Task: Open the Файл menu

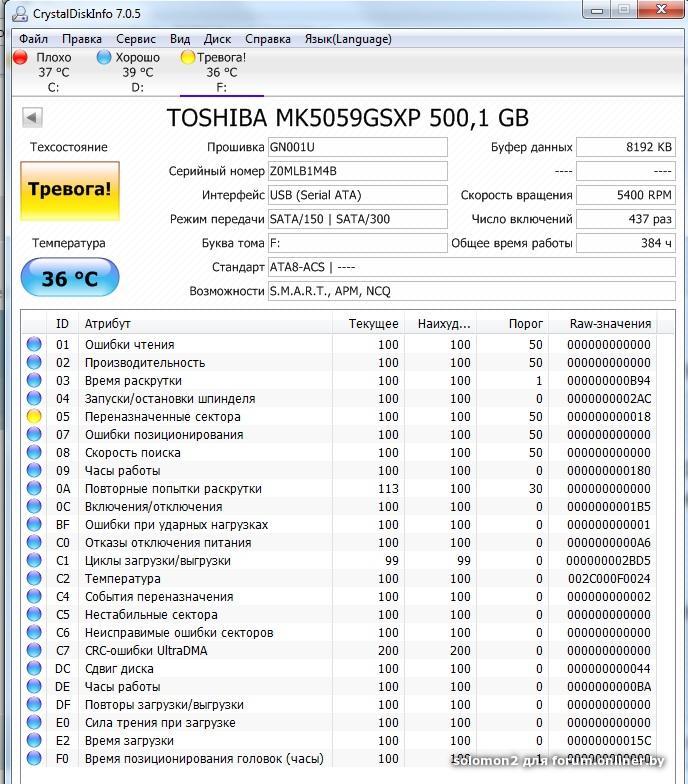Action: pyautogui.click(x=34, y=39)
